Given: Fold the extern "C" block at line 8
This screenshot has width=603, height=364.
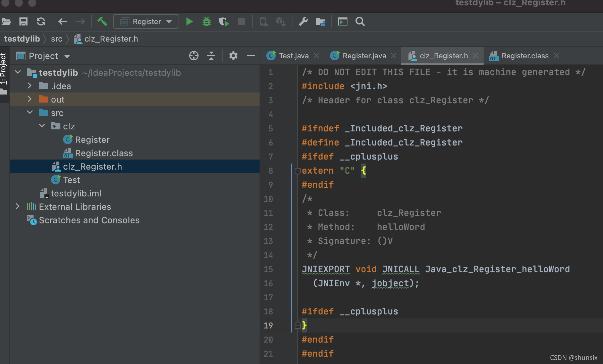Looking at the screenshot, I should tap(297, 171).
